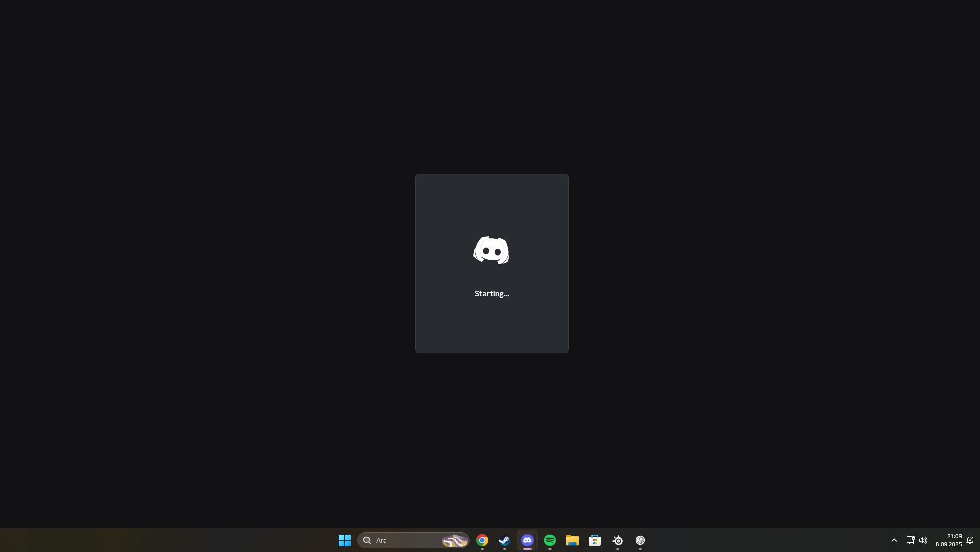Image resolution: width=980 pixels, height=552 pixels.
Task: Open Steam from the taskbar
Action: coord(505,540)
